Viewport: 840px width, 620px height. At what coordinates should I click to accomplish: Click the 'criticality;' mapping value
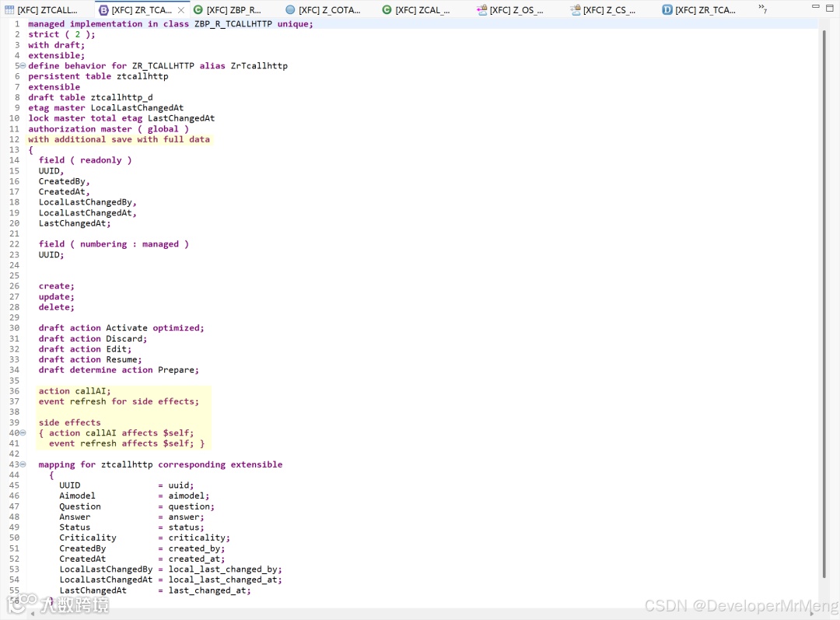[199, 538]
